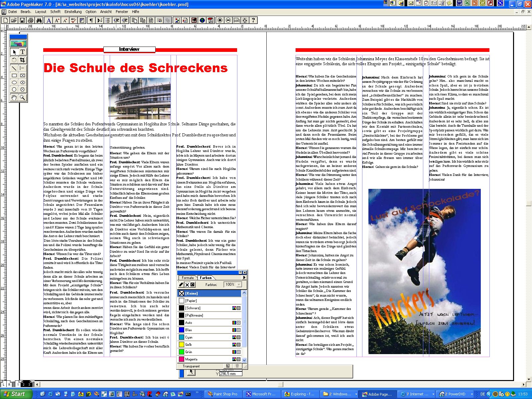Open the Hilfe menu

click(136, 12)
